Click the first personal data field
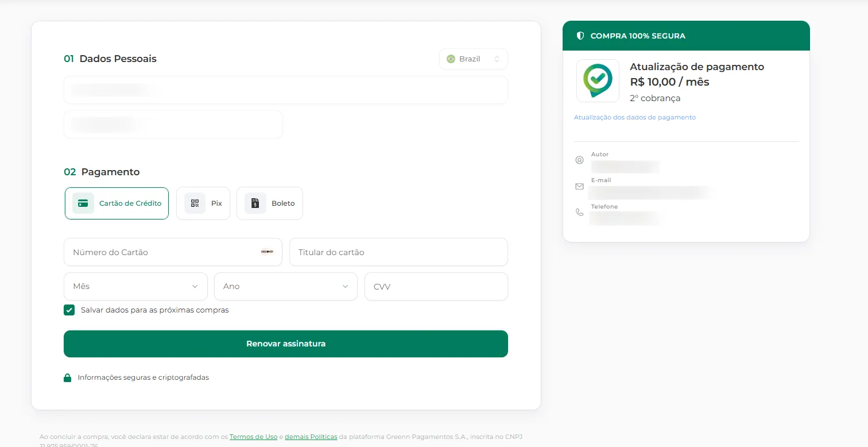The height and width of the screenshot is (447, 868). (286, 90)
